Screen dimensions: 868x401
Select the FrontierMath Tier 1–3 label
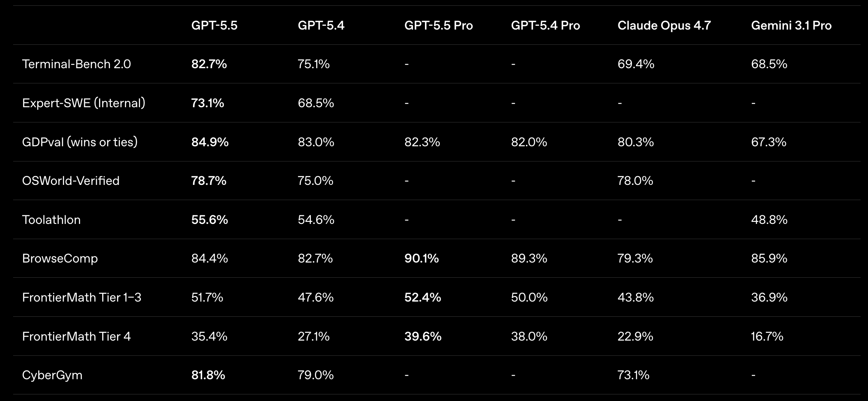pyautogui.click(x=82, y=297)
